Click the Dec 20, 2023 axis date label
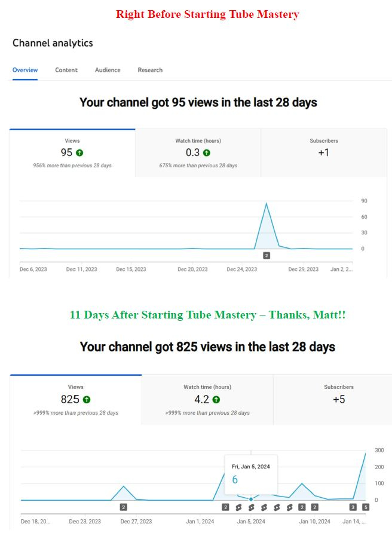Viewport: 392px width, 533px height. (192, 269)
